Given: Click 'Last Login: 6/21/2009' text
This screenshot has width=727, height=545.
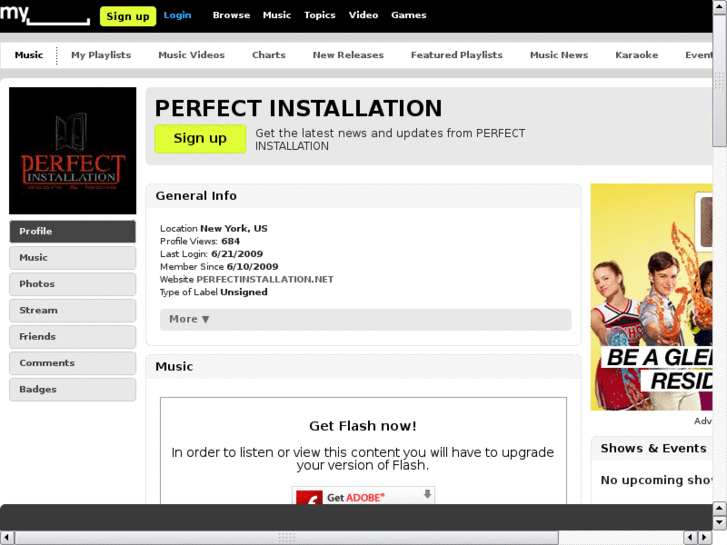Looking at the screenshot, I should click(211, 254).
